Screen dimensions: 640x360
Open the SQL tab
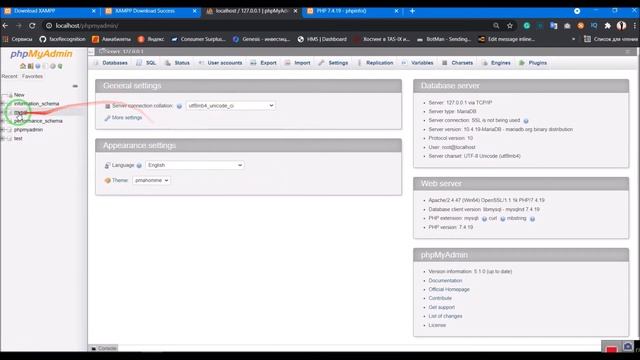point(146,63)
